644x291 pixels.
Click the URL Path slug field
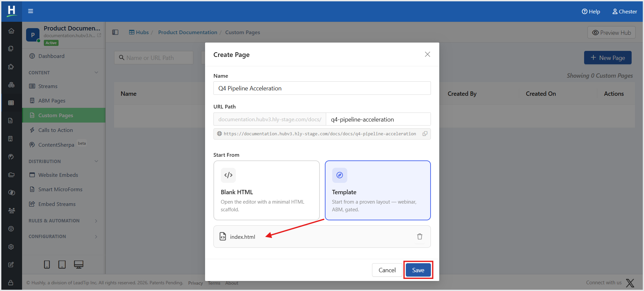(x=378, y=119)
